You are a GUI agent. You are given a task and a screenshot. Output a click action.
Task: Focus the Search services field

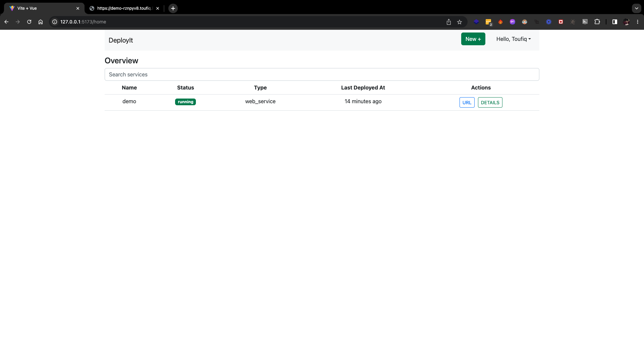(x=322, y=74)
